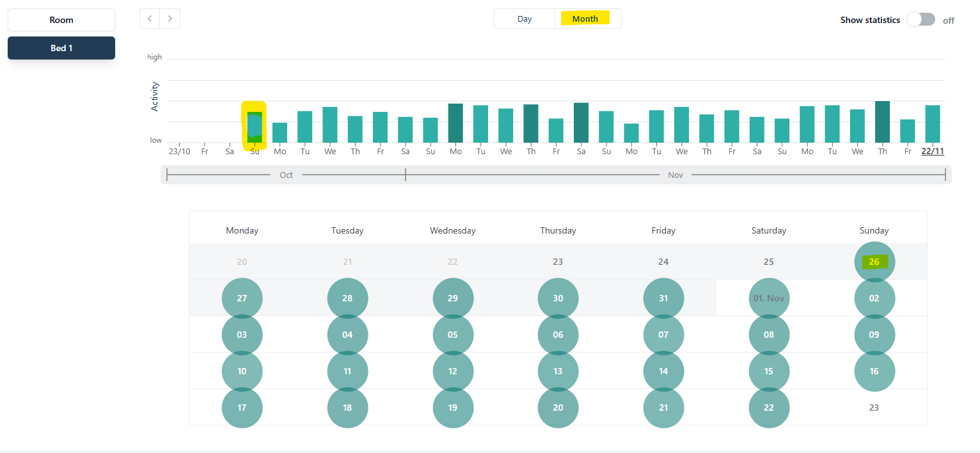This screenshot has width=980, height=453.
Task: Click the Nov section of range slider
Action: (x=676, y=175)
